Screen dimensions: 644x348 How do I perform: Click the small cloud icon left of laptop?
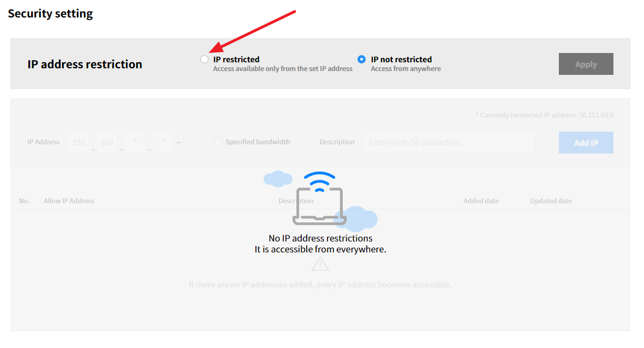278,179
